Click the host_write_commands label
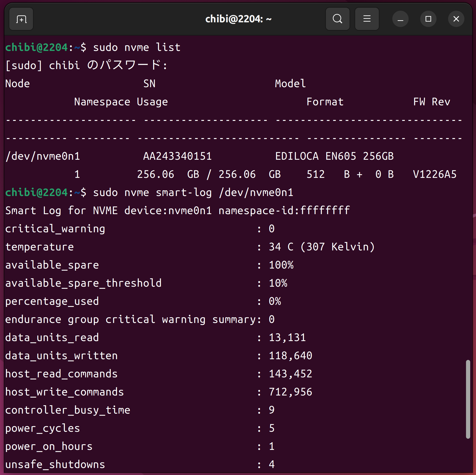The width and height of the screenshot is (476, 475). tap(64, 392)
